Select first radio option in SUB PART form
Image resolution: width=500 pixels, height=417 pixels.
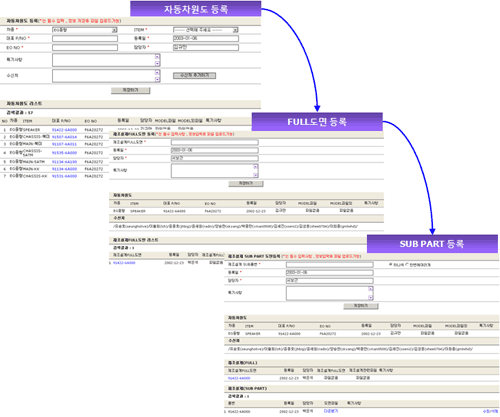tap(391, 264)
